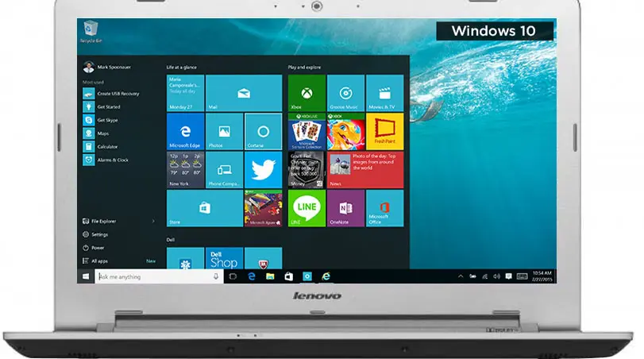Launch Internet Explorer from the taskbar
Image resolution: width=644 pixels, height=359 pixels.
326,276
